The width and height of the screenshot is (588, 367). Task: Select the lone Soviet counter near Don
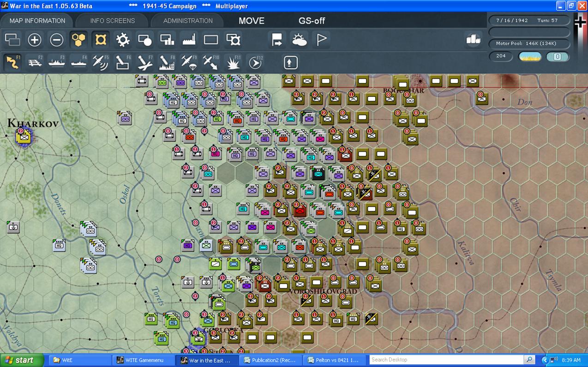click(x=482, y=98)
